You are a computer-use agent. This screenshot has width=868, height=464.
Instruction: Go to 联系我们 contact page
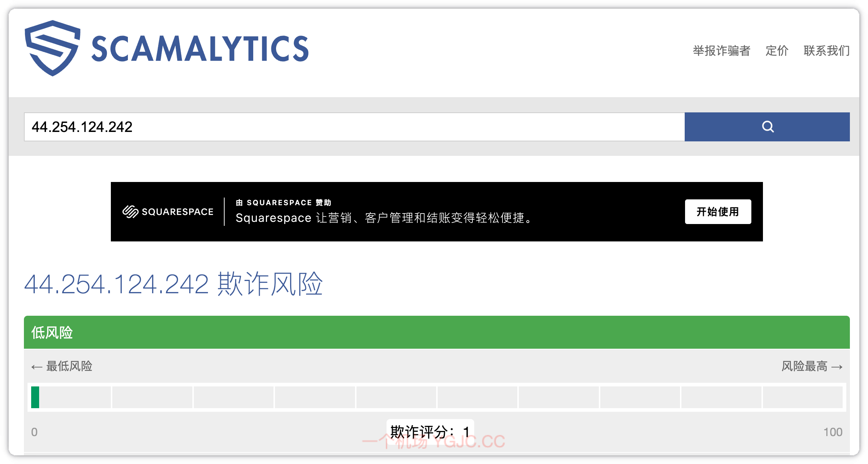(x=826, y=51)
